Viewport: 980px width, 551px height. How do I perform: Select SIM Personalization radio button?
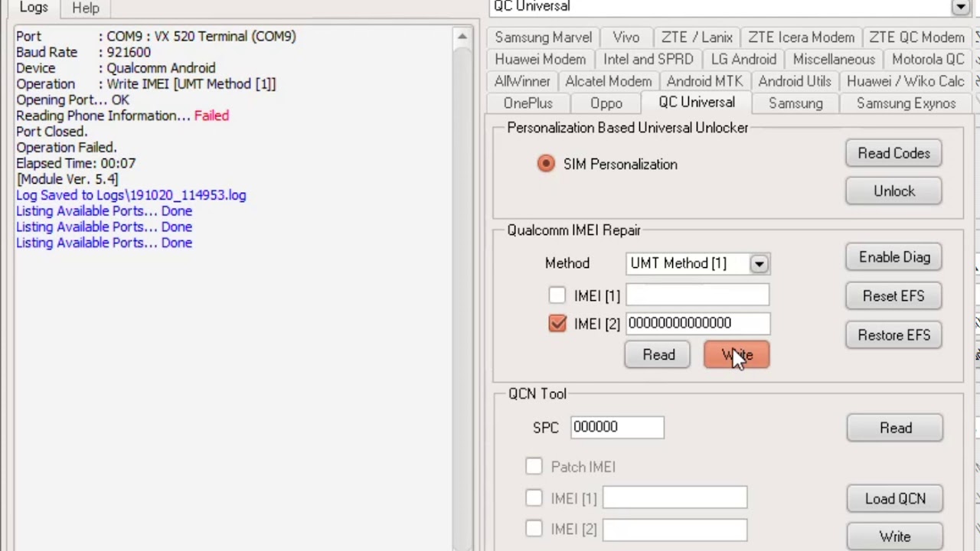[x=546, y=164]
